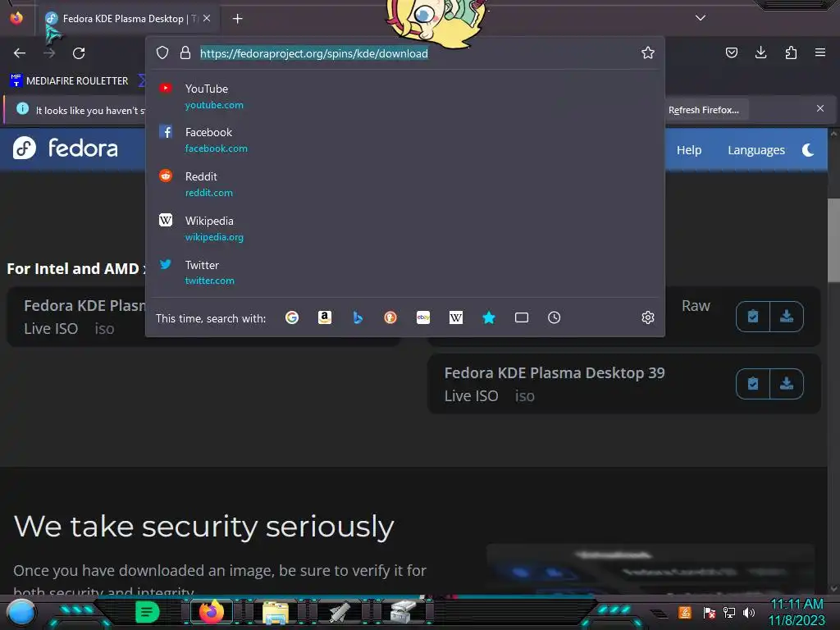This screenshot has width=840, height=630.
Task: Close the Fedora KDE Plasma Desktop tab
Action: point(207,18)
